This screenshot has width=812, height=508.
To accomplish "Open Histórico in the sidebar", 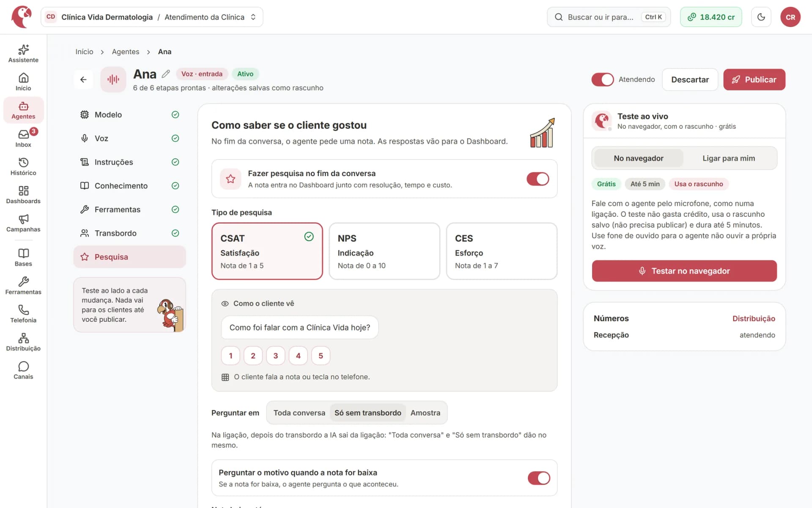I will (x=23, y=167).
